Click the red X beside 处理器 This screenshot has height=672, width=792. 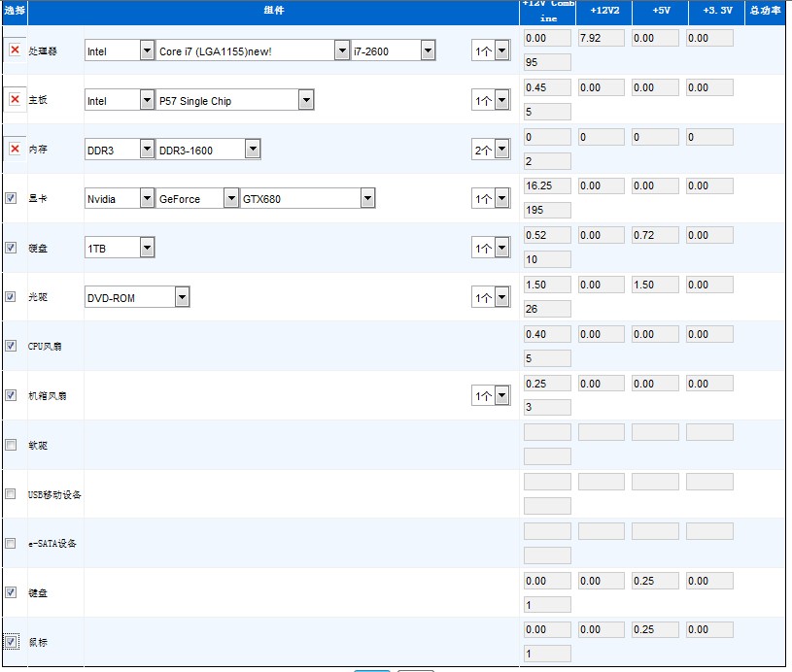coord(15,50)
